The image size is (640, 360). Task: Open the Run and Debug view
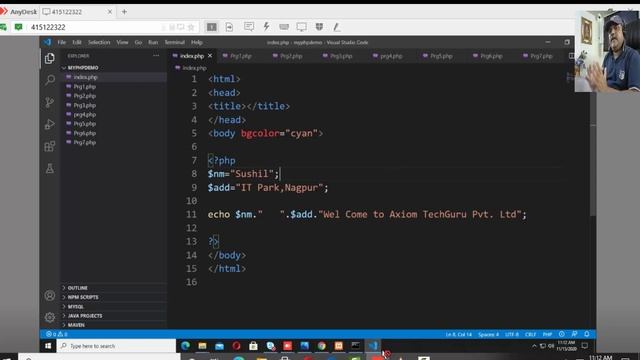pos(50,124)
